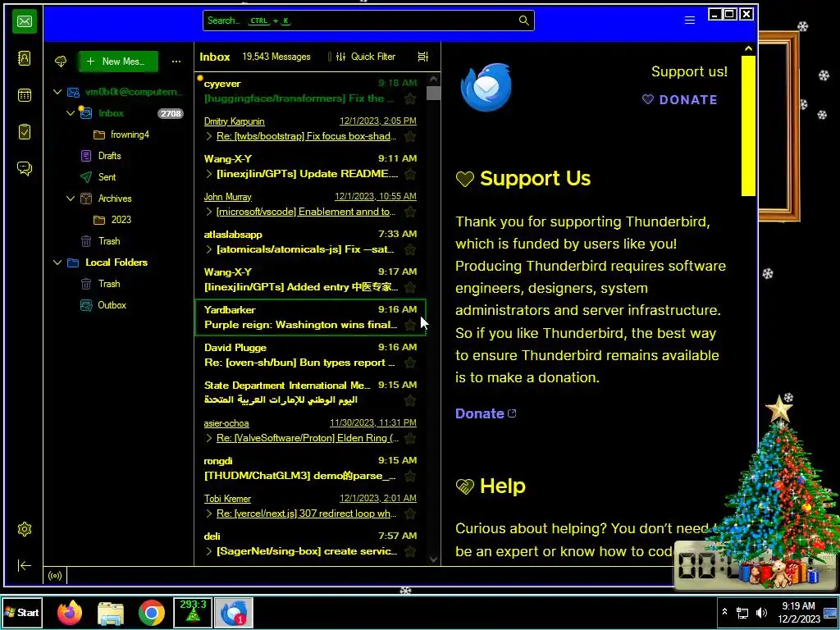840x630 pixels.
Task: Expand the Tobi Kremer vercel thread
Action: pyautogui.click(x=209, y=514)
